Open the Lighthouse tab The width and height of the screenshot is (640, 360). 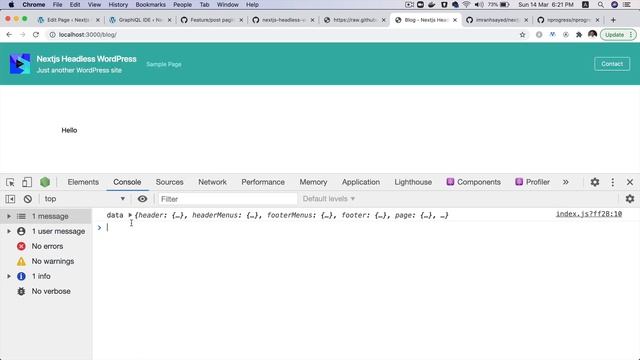[413, 182]
